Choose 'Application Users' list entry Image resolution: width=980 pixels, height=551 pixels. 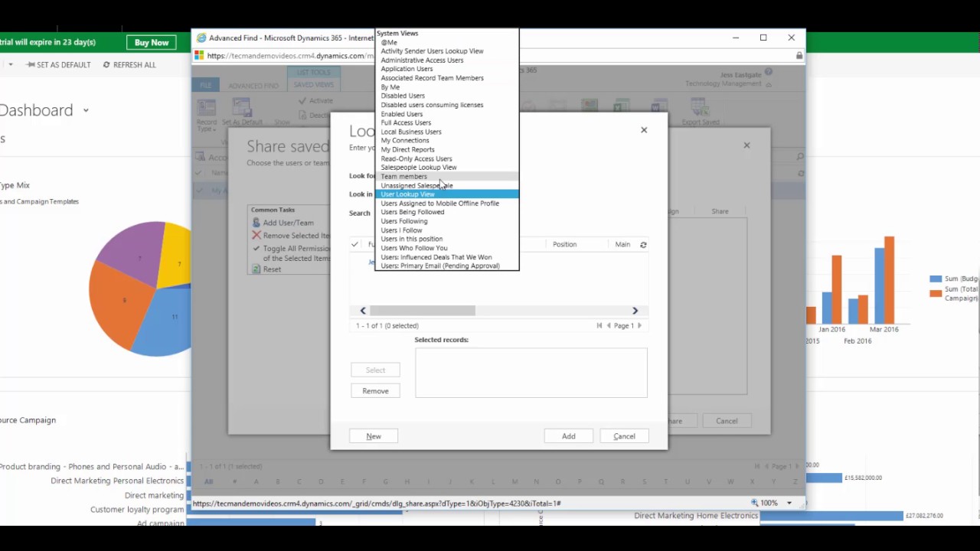click(446, 69)
